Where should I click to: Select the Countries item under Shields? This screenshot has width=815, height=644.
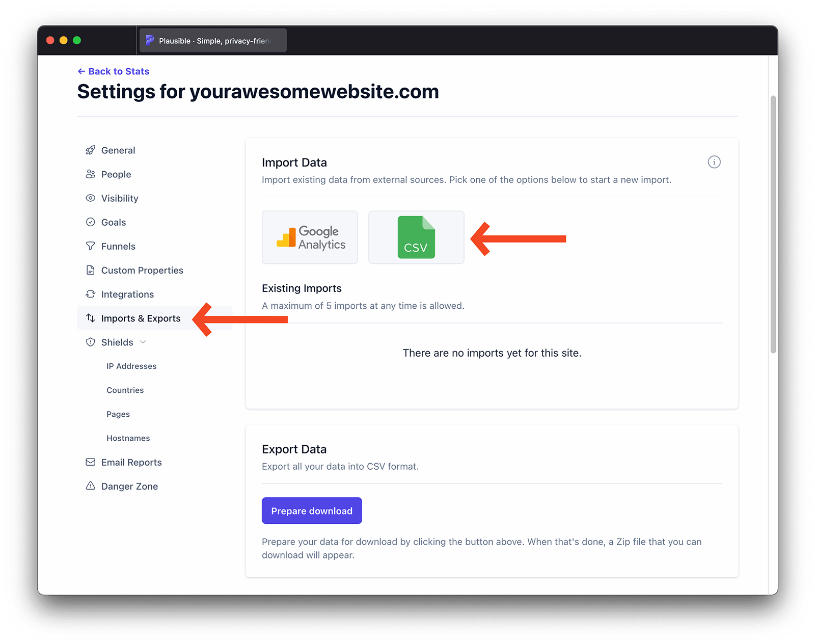point(125,390)
